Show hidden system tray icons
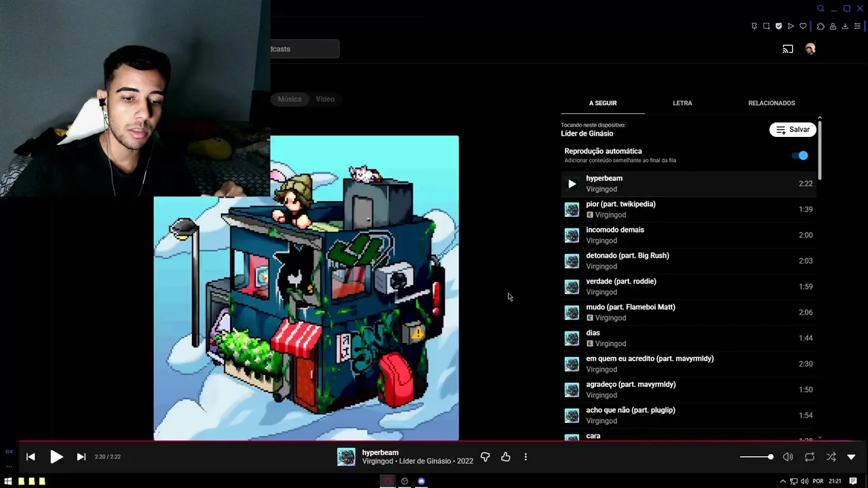Image resolution: width=868 pixels, height=488 pixels. (783, 481)
